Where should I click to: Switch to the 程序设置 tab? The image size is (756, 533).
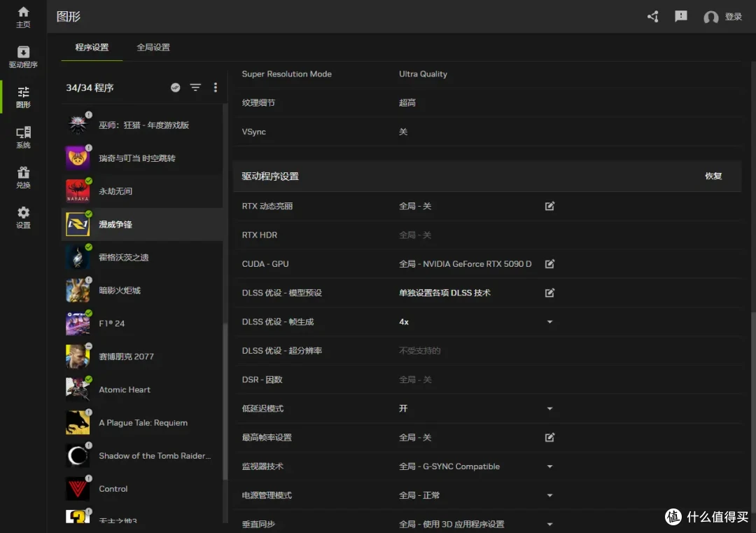coord(92,47)
